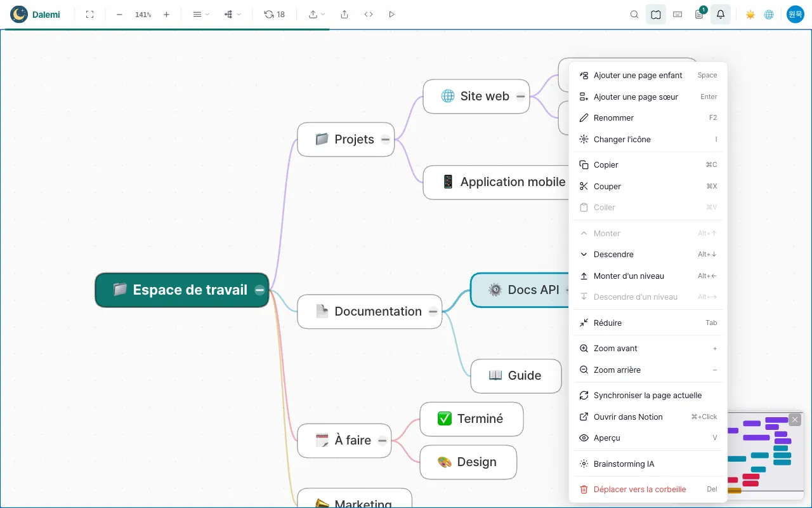Select Renommer in the context menu
The image size is (812, 508).
coord(648,118)
